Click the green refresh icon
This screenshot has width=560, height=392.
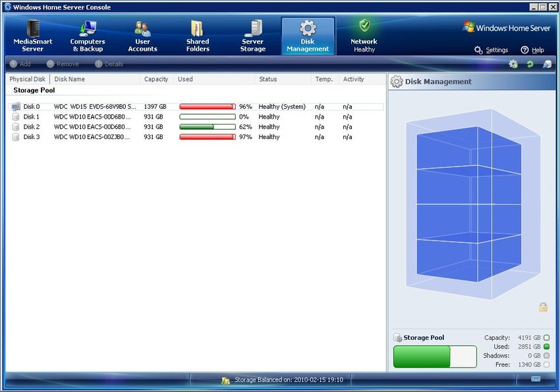530,64
